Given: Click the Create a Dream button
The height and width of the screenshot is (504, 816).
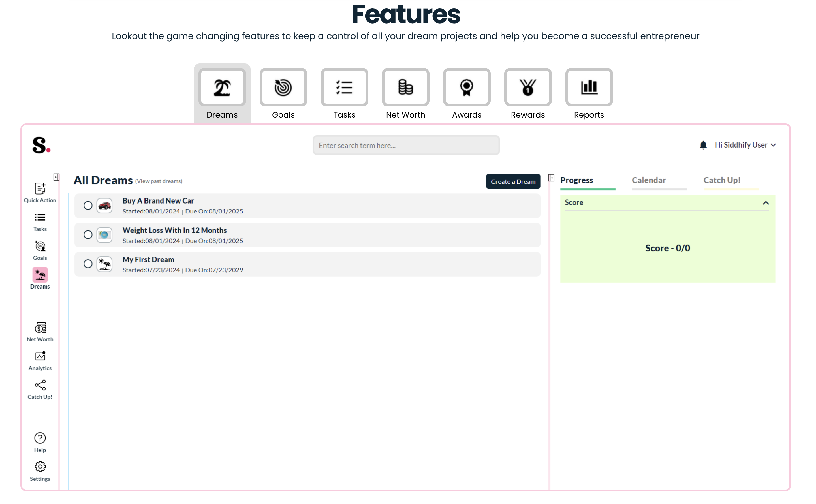Looking at the screenshot, I should pos(513,182).
